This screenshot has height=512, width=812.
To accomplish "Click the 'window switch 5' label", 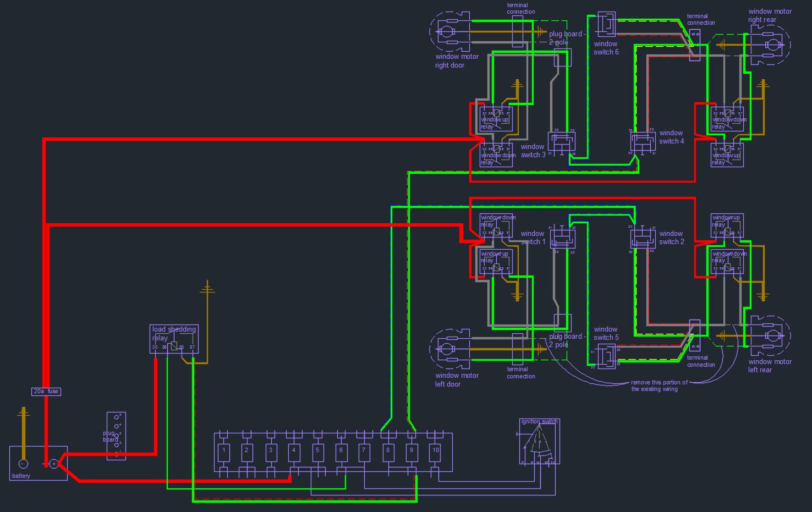I will (x=606, y=333).
